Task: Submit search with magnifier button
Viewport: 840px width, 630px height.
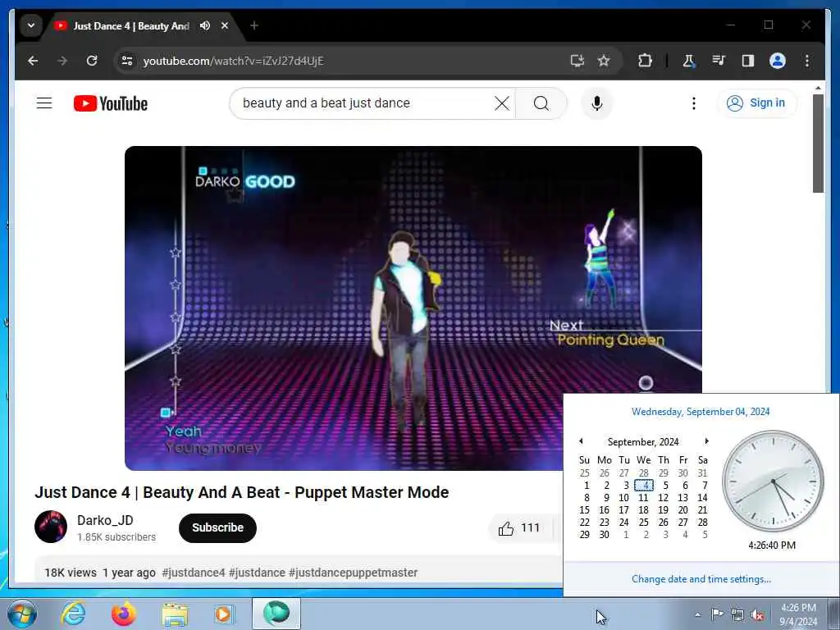Action: click(x=541, y=103)
